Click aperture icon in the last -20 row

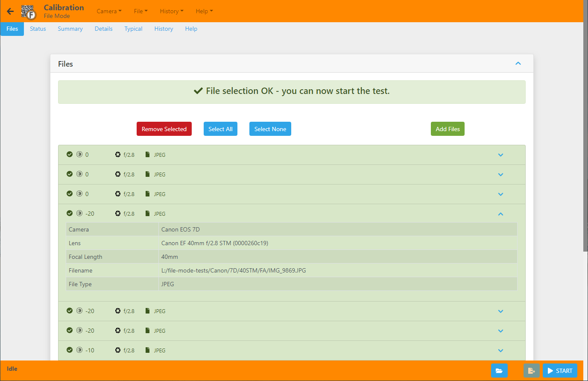(x=118, y=330)
